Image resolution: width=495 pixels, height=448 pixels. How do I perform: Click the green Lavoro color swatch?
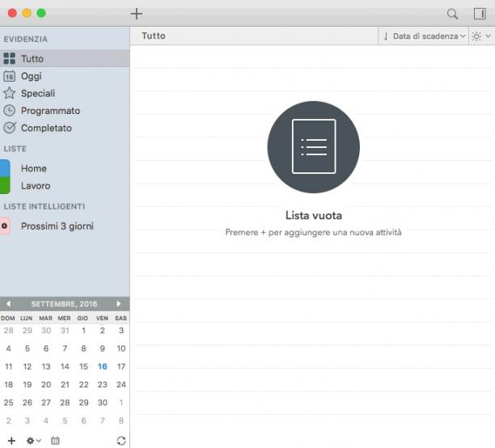[x=5, y=186]
